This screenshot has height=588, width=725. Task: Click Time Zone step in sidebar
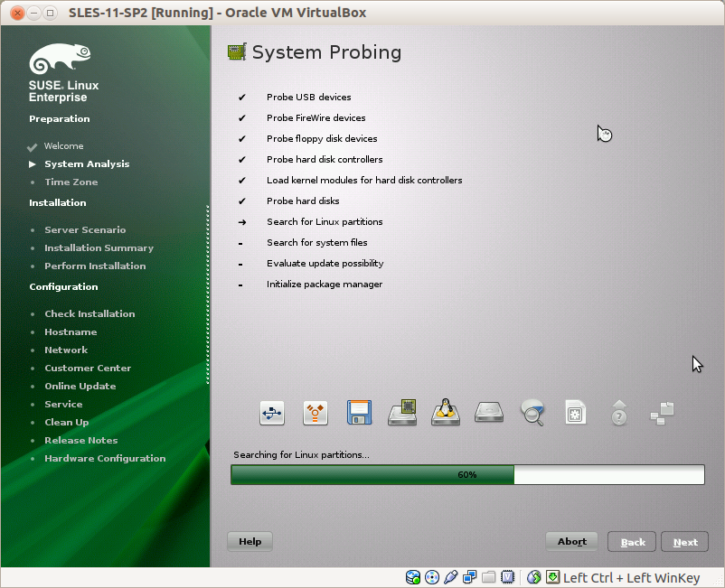(71, 182)
